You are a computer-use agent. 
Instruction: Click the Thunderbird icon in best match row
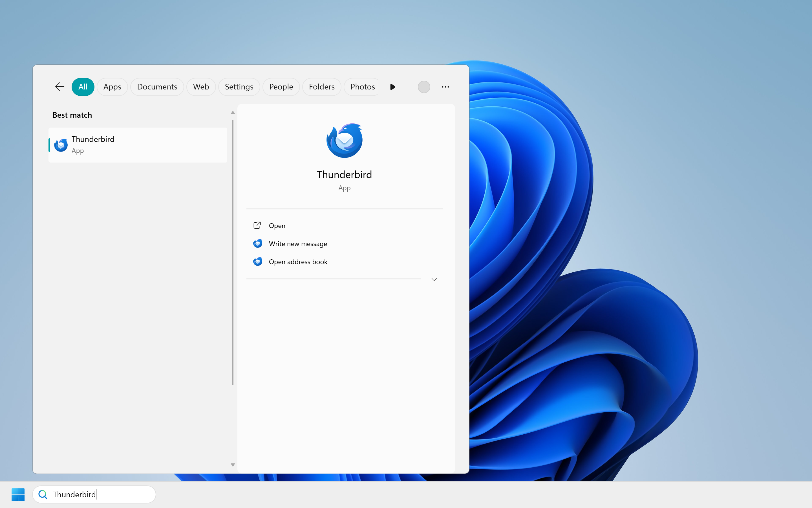point(61,145)
